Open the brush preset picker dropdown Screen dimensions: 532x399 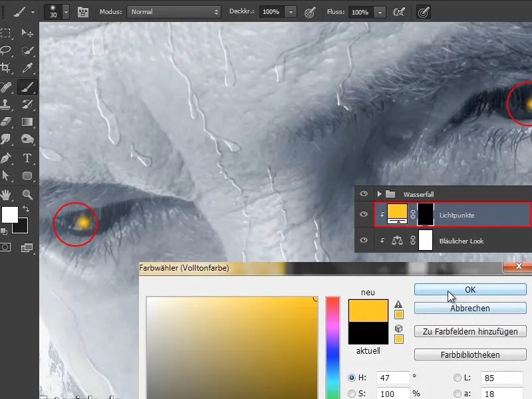pyautogui.click(x=66, y=12)
